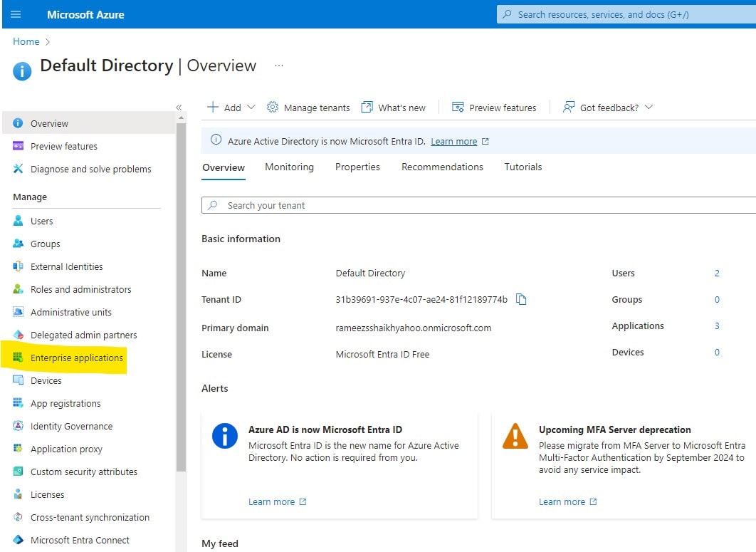This screenshot has height=552, width=756.
Task: Click the Groups sidebar icon
Action: [18, 243]
